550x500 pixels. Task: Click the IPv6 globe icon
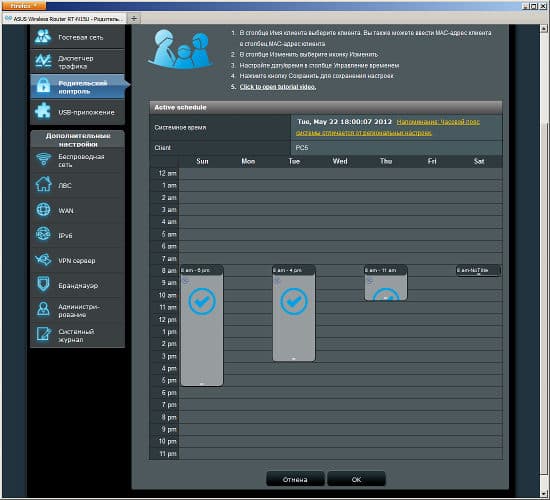click(x=43, y=234)
